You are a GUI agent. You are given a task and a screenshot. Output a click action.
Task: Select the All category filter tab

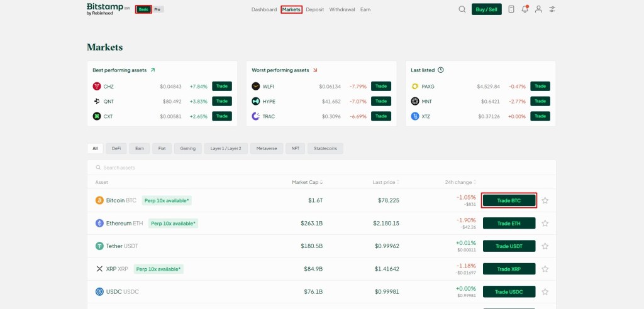95,149
